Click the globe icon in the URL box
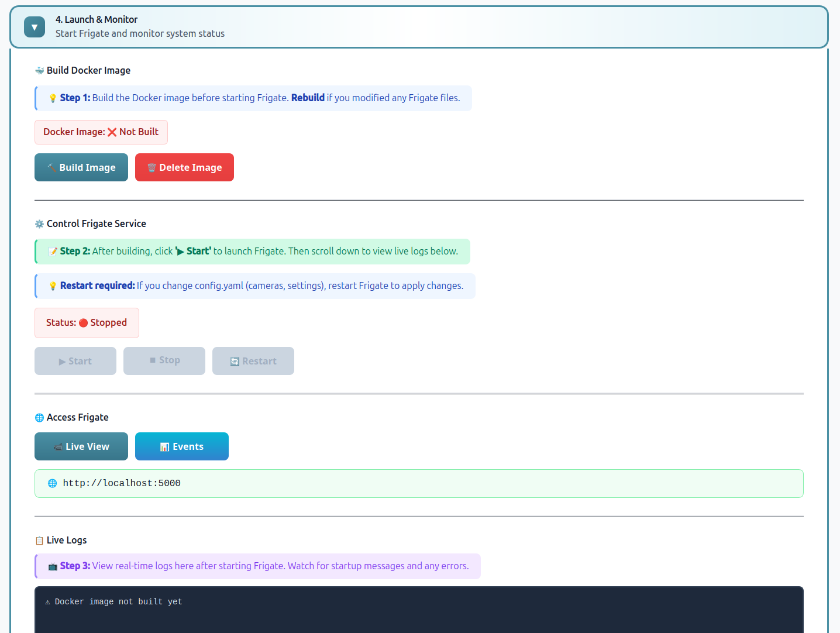The width and height of the screenshot is (840, 633). (x=52, y=483)
